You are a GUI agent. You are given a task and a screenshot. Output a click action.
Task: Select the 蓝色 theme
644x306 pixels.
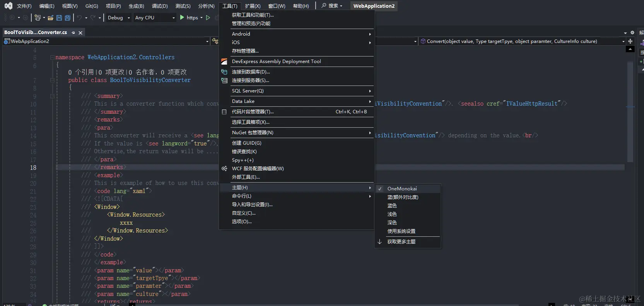point(408,206)
